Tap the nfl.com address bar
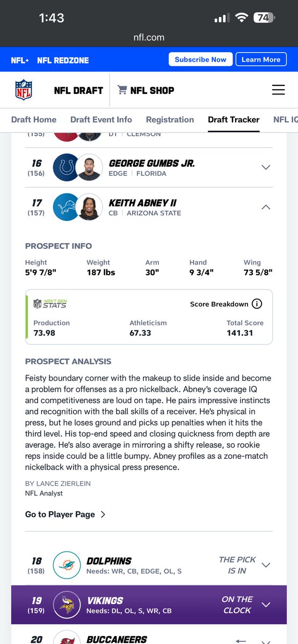The image size is (298, 644). pyautogui.click(x=149, y=38)
